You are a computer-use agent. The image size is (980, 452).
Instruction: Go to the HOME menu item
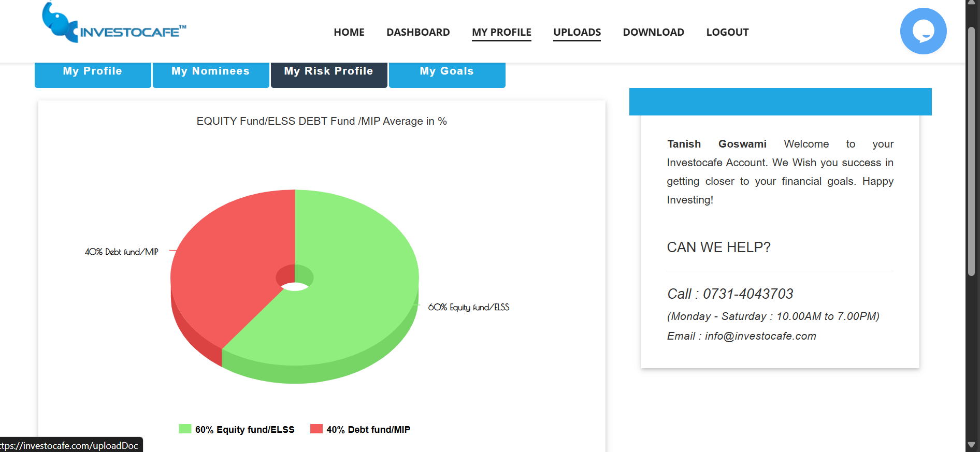pyautogui.click(x=349, y=32)
